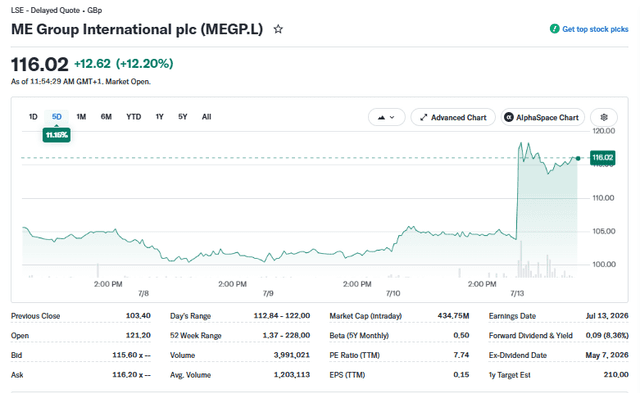The height and width of the screenshot is (393, 640).
Task: Click the 11.16% performance badge
Action: pyautogui.click(x=56, y=135)
